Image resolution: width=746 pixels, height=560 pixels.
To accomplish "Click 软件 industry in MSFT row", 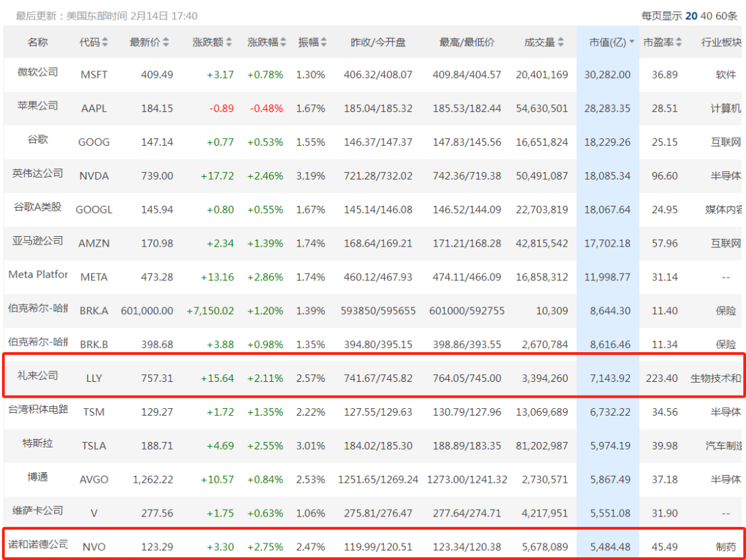I will (x=725, y=75).
